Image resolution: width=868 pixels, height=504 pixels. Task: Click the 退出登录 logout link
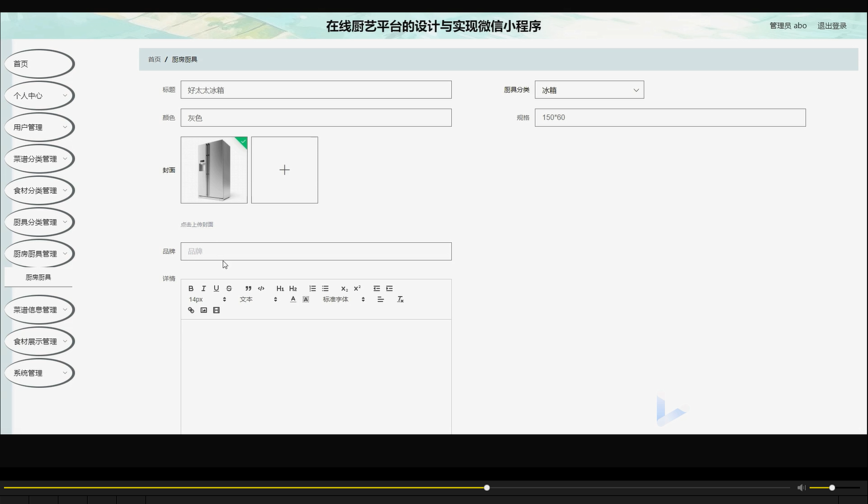[832, 26]
